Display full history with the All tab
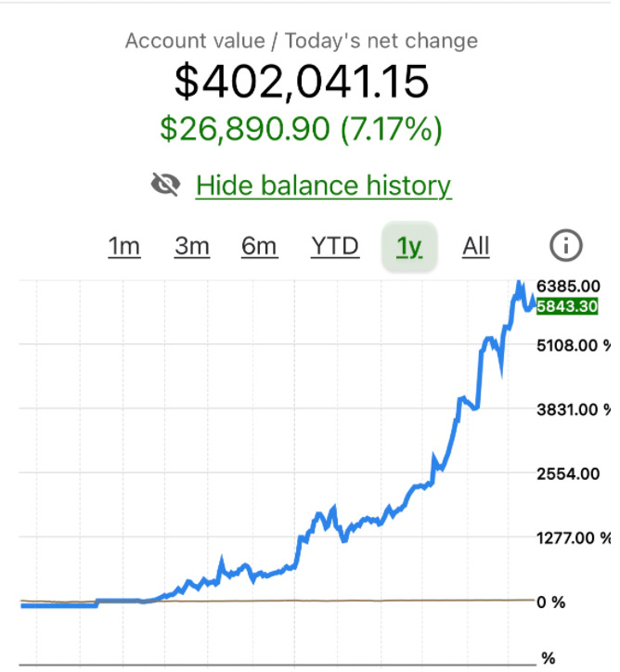620x672 pixels. click(475, 247)
